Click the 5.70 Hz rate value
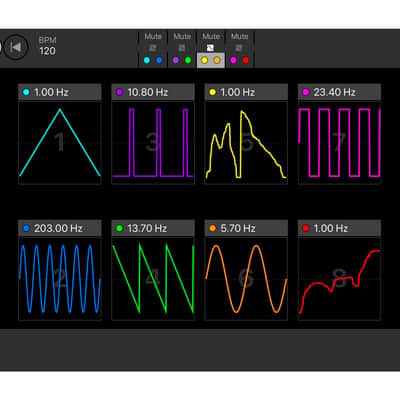The height and width of the screenshot is (400, 400). [238, 228]
